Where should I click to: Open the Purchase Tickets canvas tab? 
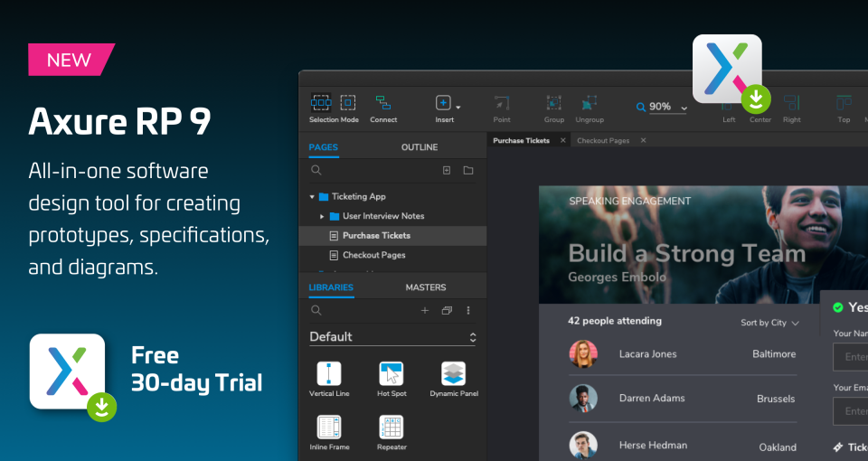coord(521,141)
